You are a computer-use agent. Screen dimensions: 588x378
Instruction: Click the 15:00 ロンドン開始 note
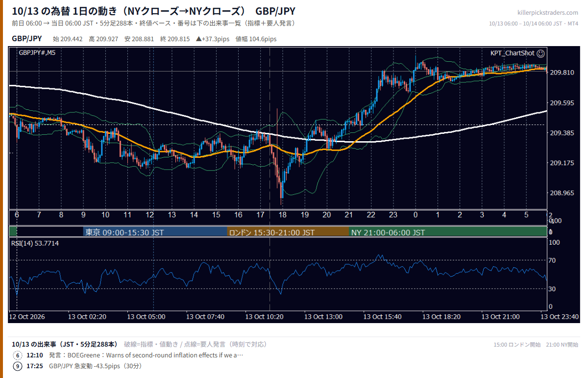click(x=517, y=345)
